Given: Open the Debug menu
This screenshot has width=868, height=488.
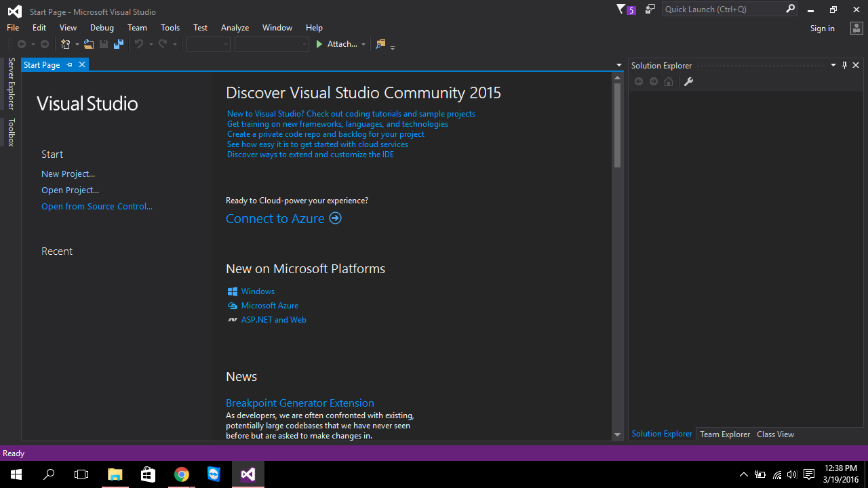Looking at the screenshot, I should (x=102, y=28).
